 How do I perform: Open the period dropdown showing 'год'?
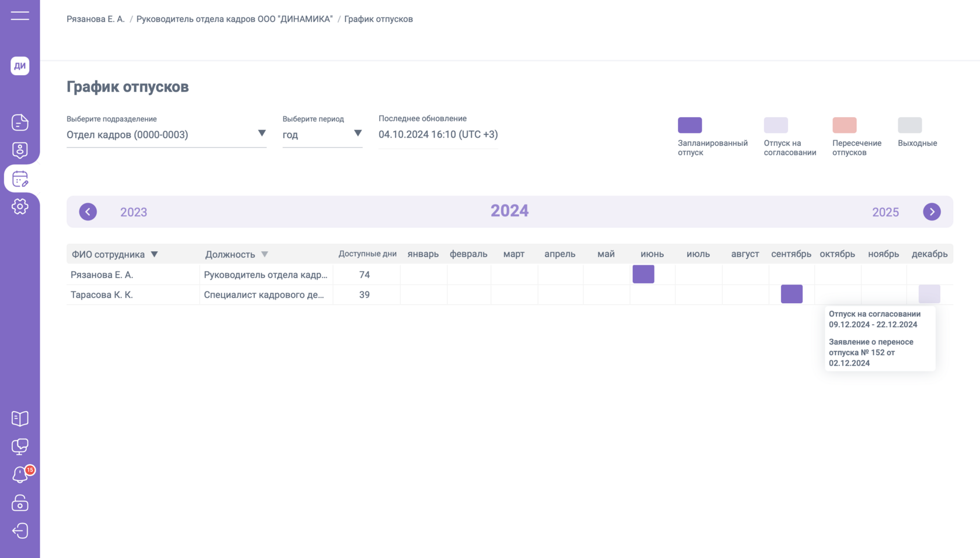pyautogui.click(x=358, y=134)
